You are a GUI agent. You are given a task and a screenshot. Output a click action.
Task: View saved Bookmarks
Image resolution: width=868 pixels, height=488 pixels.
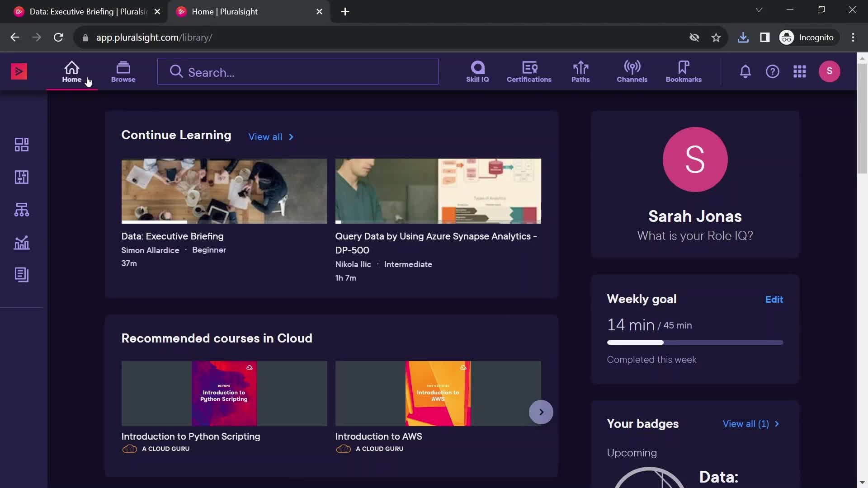click(683, 71)
